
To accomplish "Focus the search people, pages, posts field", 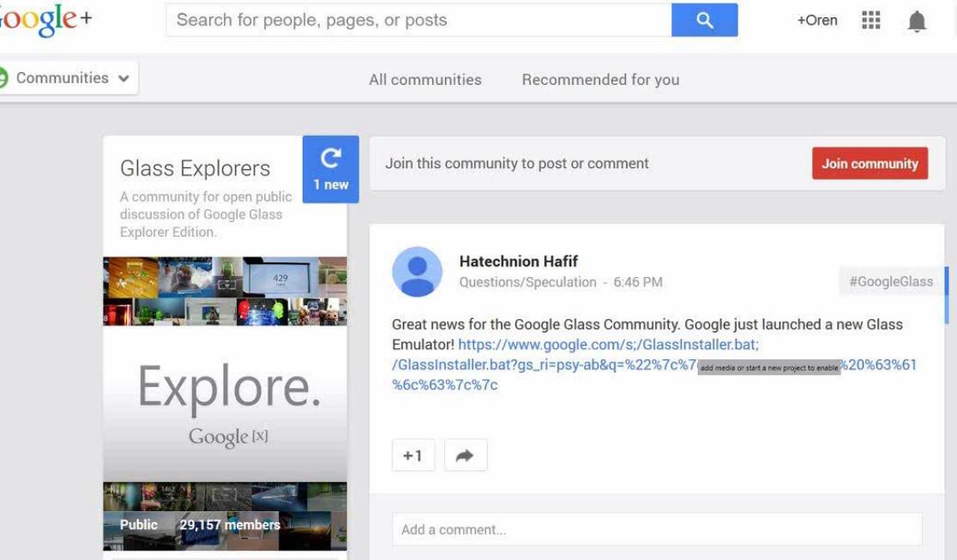I will [418, 20].
